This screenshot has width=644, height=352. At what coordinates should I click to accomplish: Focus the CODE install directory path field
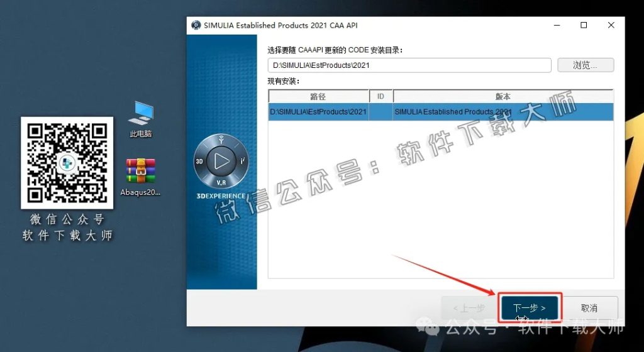pos(409,65)
